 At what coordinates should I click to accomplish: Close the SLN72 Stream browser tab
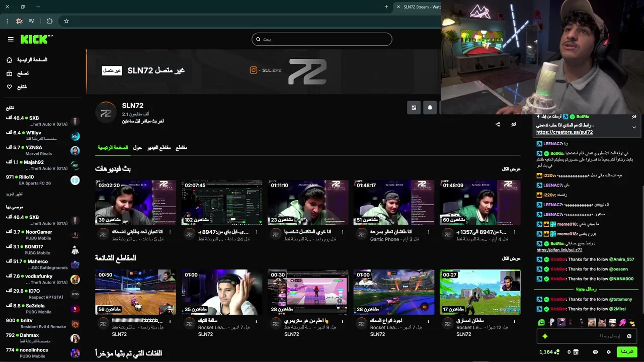398,7
